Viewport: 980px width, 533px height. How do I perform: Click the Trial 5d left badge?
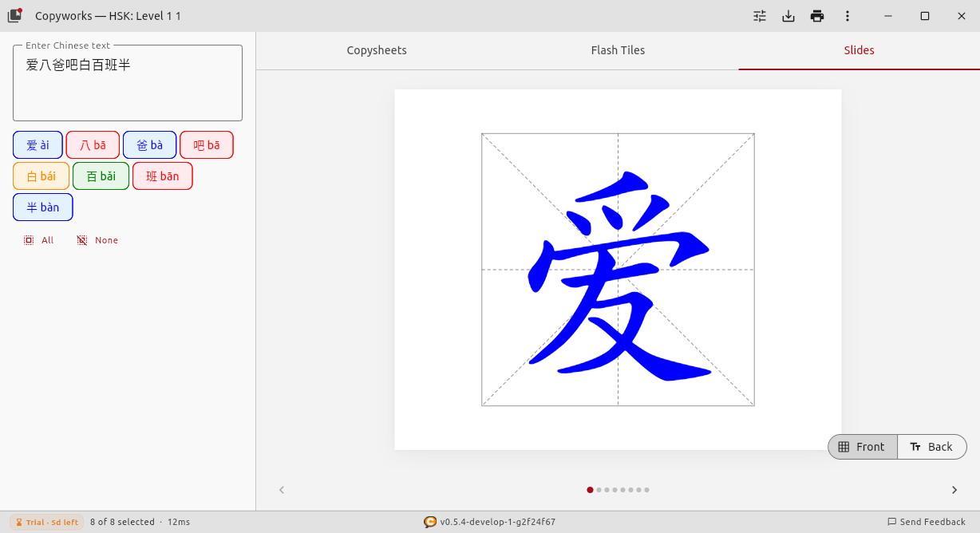tap(46, 522)
